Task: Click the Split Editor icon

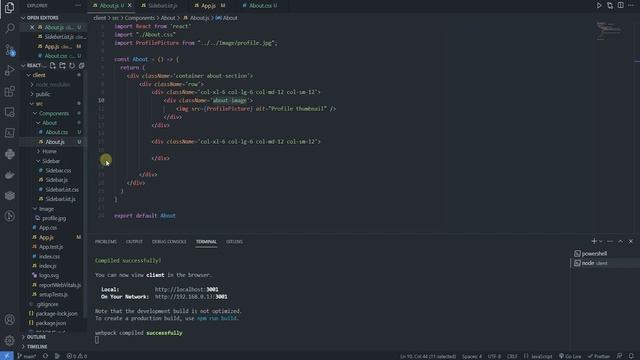Action: (620, 5)
